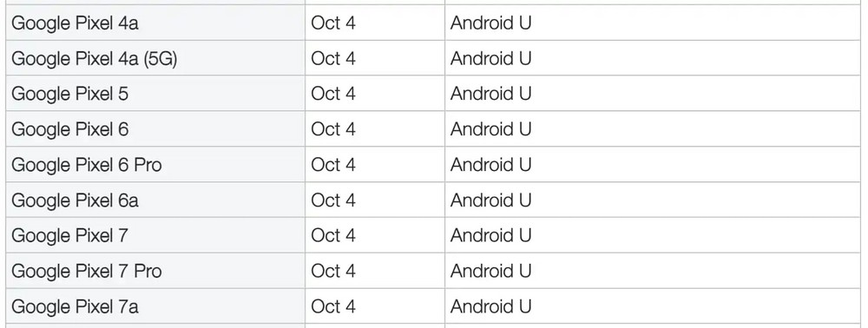868x328 pixels.
Task: Click Oct 4 date for Pixel 6 Pro
Action: 333,165
